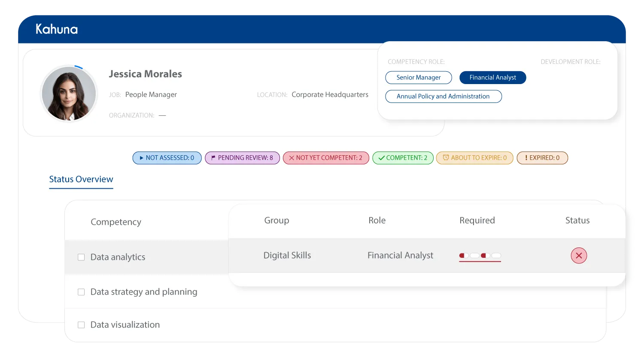This screenshot has width=644, height=362.
Task: Click the Required progress indicator for Data analytics
Action: click(x=480, y=255)
